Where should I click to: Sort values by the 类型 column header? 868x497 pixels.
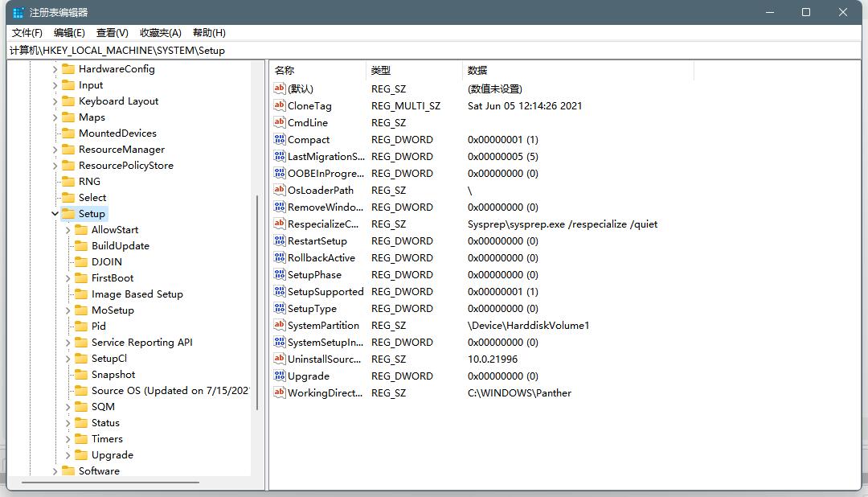(414, 70)
